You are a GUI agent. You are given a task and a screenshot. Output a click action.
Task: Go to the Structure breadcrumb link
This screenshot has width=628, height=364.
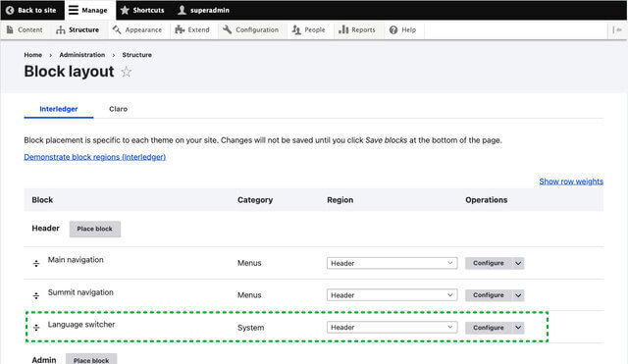[x=137, y=55]
